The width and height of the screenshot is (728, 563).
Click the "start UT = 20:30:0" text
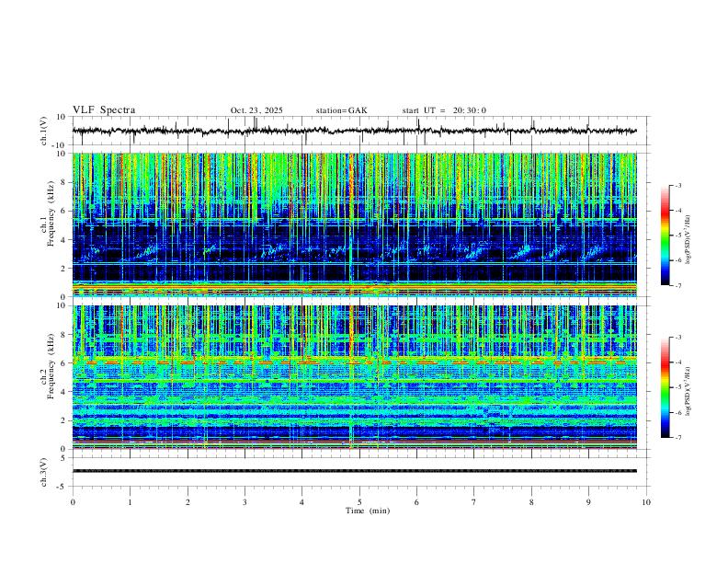click(444, 110)
